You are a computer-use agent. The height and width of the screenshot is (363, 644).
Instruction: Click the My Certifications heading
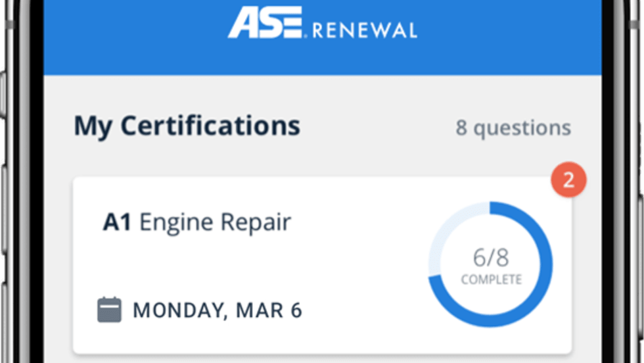[x=187, y=126]
